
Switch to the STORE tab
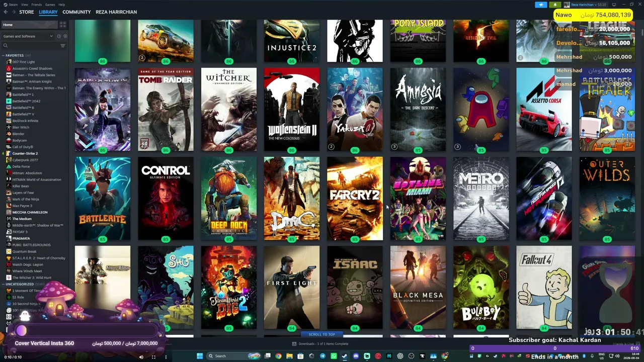click(27, 12)
